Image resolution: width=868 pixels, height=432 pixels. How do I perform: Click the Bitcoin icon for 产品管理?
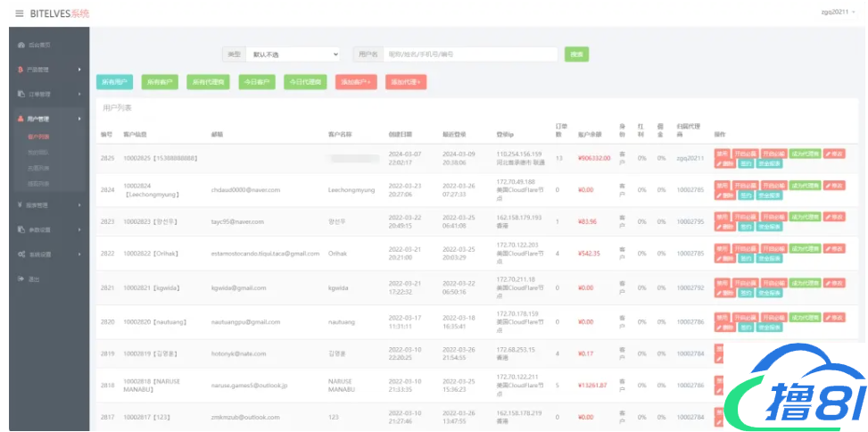(x=21, y=70)
